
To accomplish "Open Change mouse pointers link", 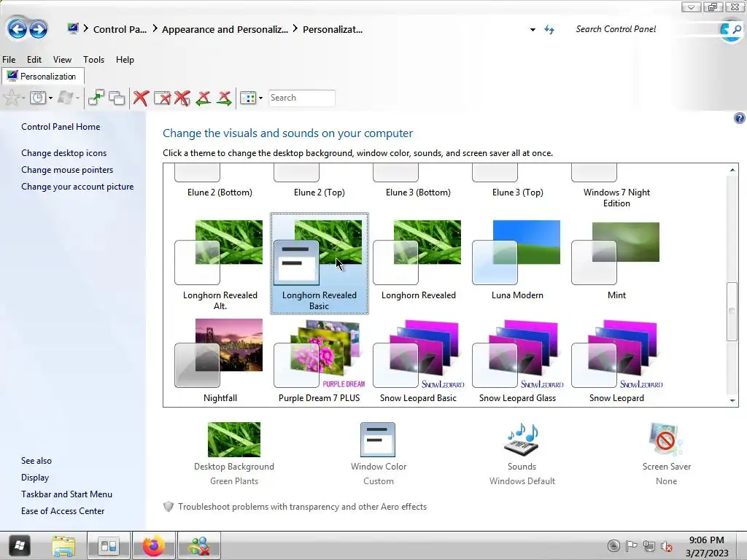I will pyautogui.click(x=67, y=169).
